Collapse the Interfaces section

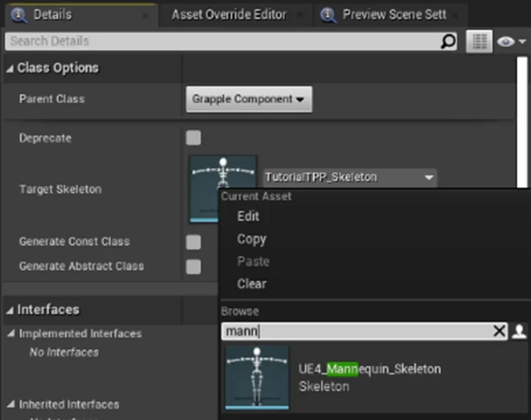pyautogui.click(x=10, y=310)
